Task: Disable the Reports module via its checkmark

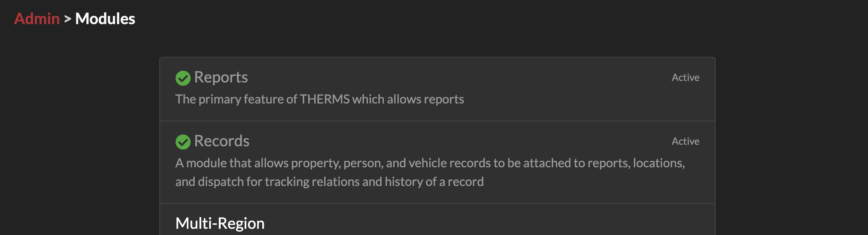Action: 183,78
